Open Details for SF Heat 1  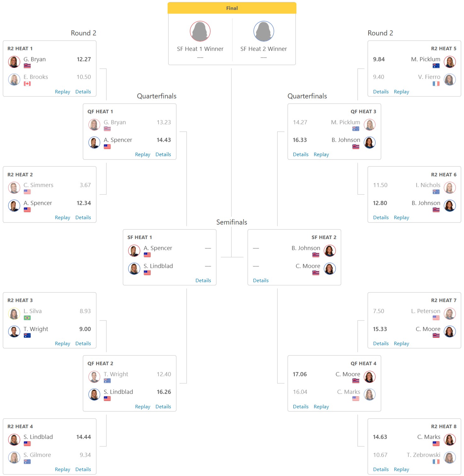coord(203,280)
